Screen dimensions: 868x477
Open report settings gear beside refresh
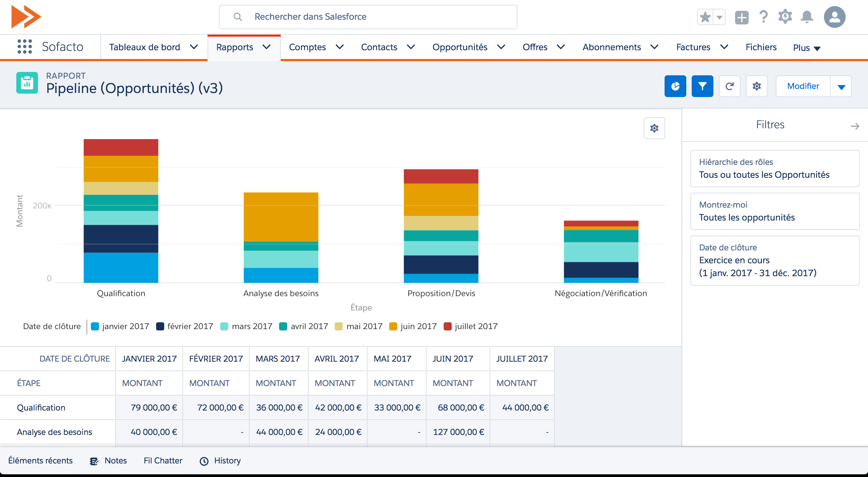[x=756, y=86]
